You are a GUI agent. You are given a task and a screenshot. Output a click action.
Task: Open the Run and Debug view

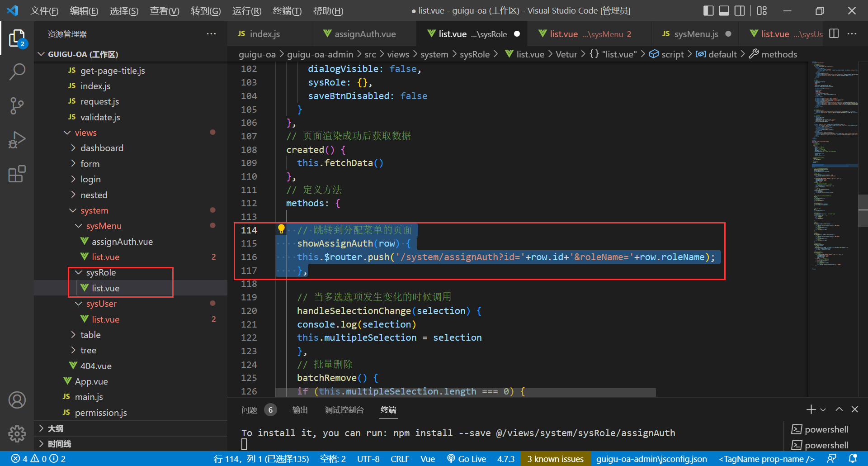point(17,140)
